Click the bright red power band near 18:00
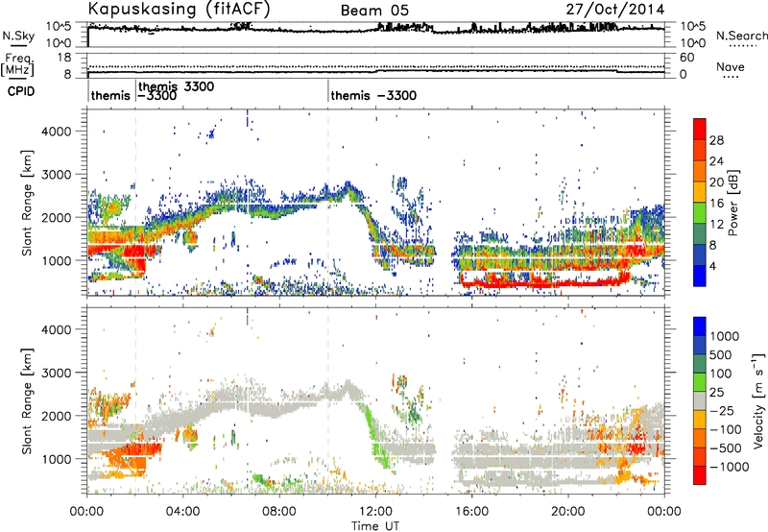Screen dimensions: 768x532 543,283
